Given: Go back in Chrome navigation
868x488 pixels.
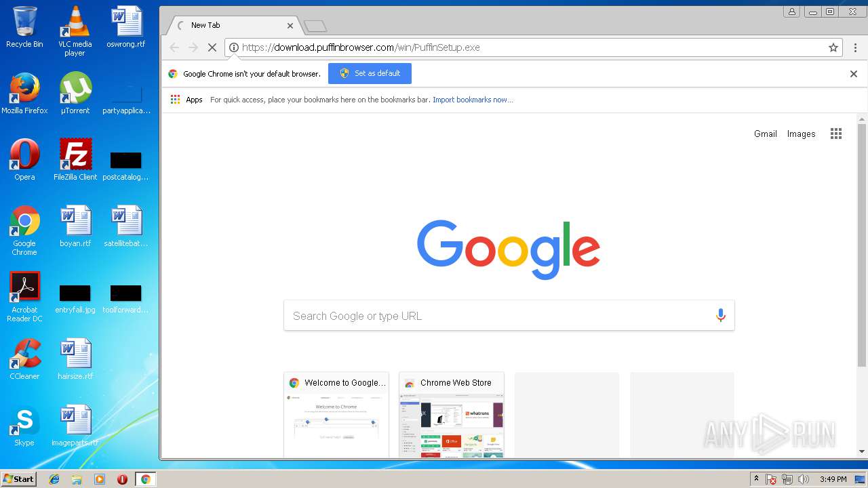Looking at the screenshot, I should pyautogui.click(x=174, y=47).
